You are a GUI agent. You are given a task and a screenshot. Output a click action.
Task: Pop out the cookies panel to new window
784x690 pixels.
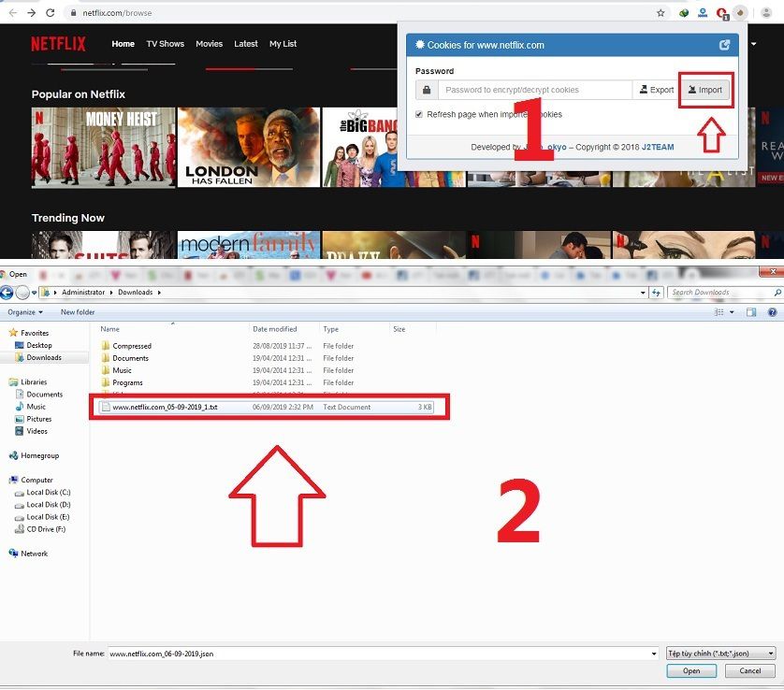click(x=724, y=45)
